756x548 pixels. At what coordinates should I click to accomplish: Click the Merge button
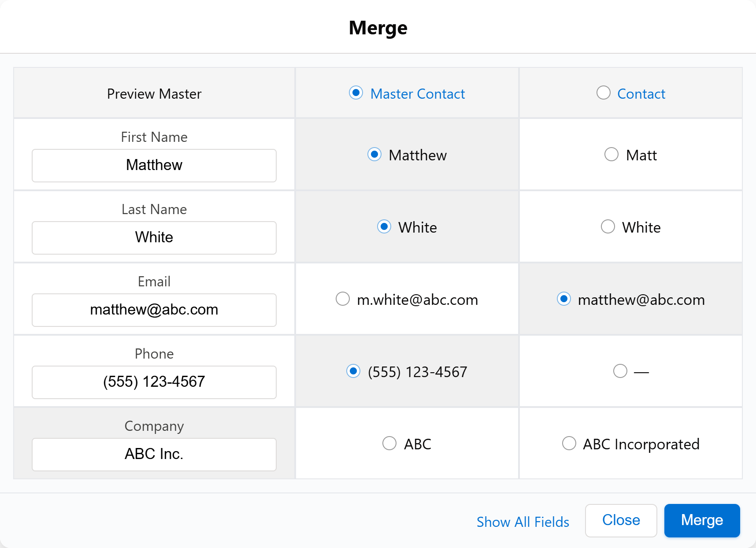click(x=701, y=520)
